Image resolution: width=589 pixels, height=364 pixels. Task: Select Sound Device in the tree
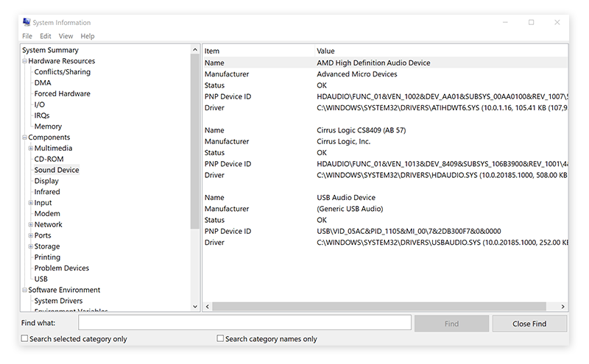pos(57,170)
